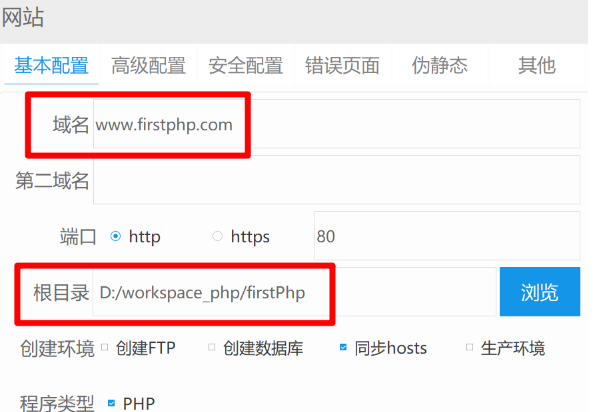The image size is (616, 412).
Task: Click the port field showing 80
Action: 446,236
